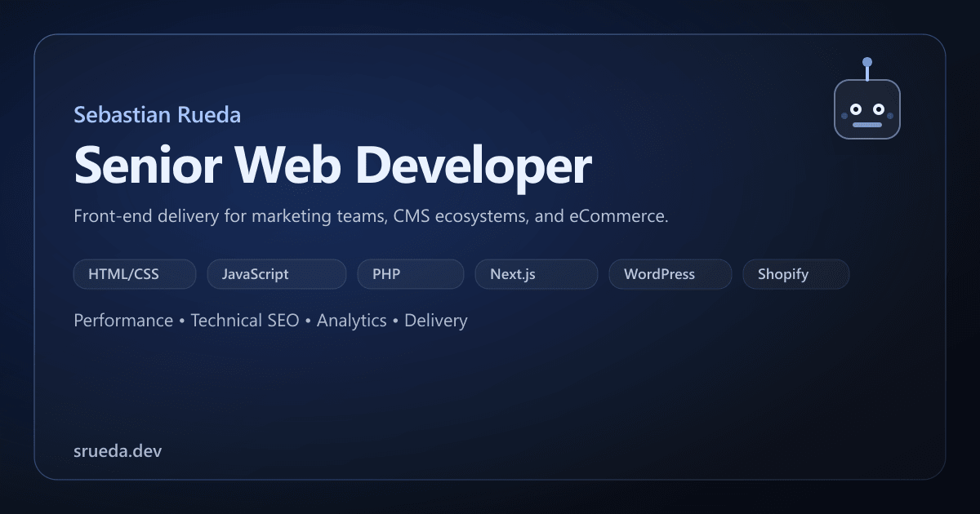Screen dimensions: 980x514
Task: Select the WordPress skill tag
Action: tap(670, 274)
